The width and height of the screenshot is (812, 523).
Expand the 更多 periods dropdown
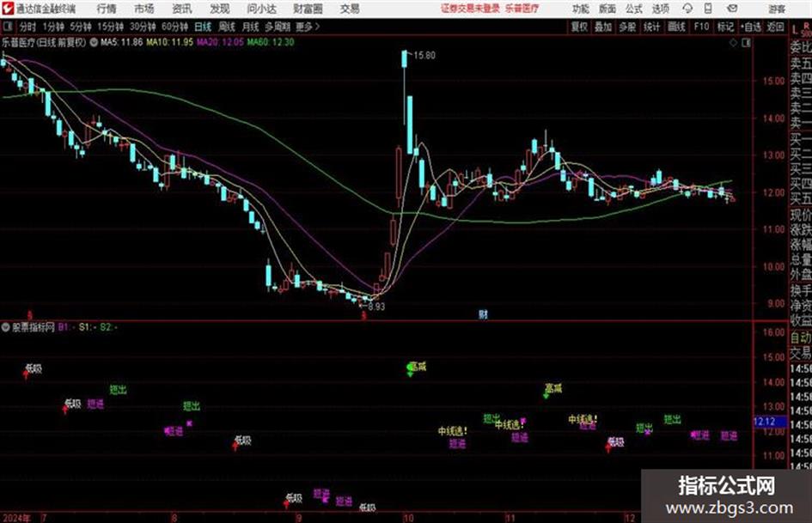[x=308, y=27]
